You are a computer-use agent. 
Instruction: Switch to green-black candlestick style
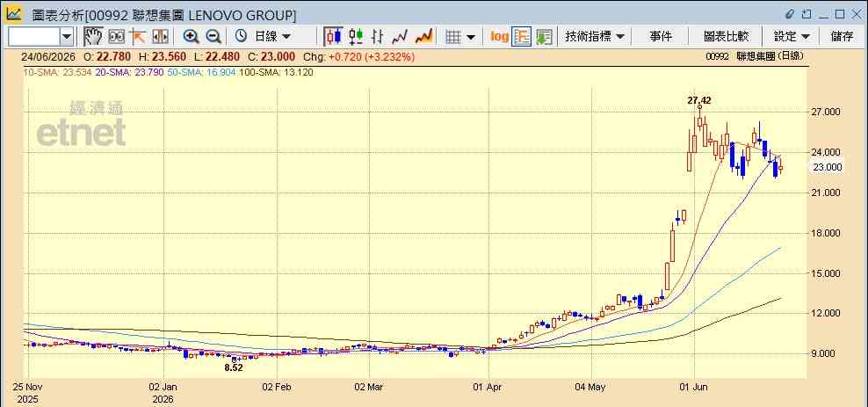point(356,37)
